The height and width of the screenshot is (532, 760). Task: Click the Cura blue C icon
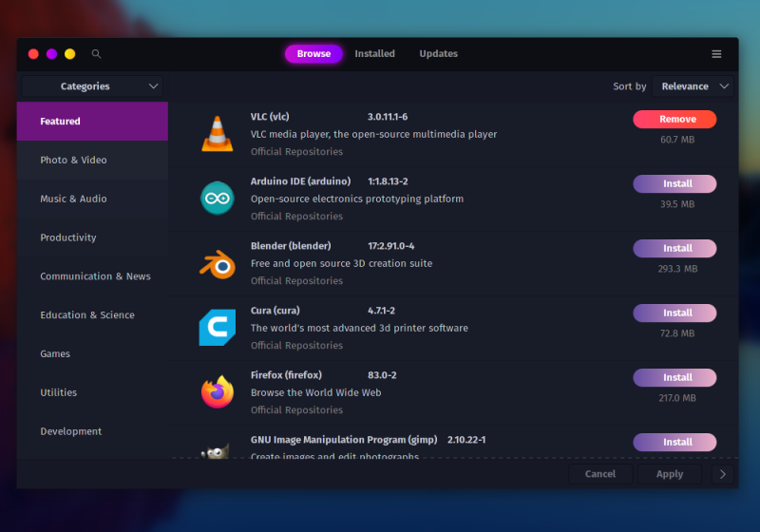pyautogui.click(x=218, y=328)
